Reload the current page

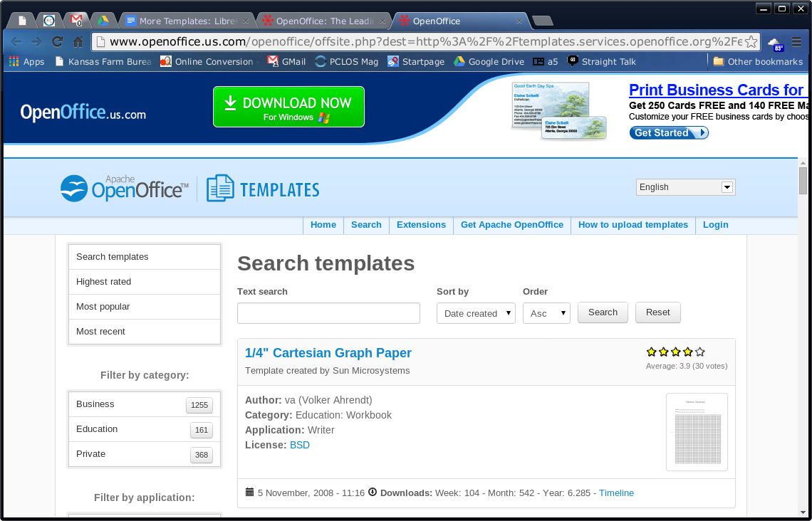click(58, 42)
